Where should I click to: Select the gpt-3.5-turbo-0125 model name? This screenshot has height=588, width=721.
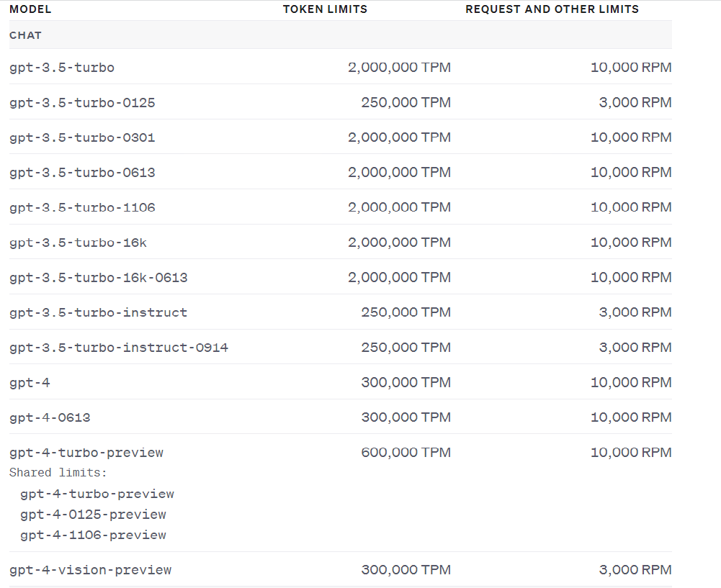[x=82, y=102]
